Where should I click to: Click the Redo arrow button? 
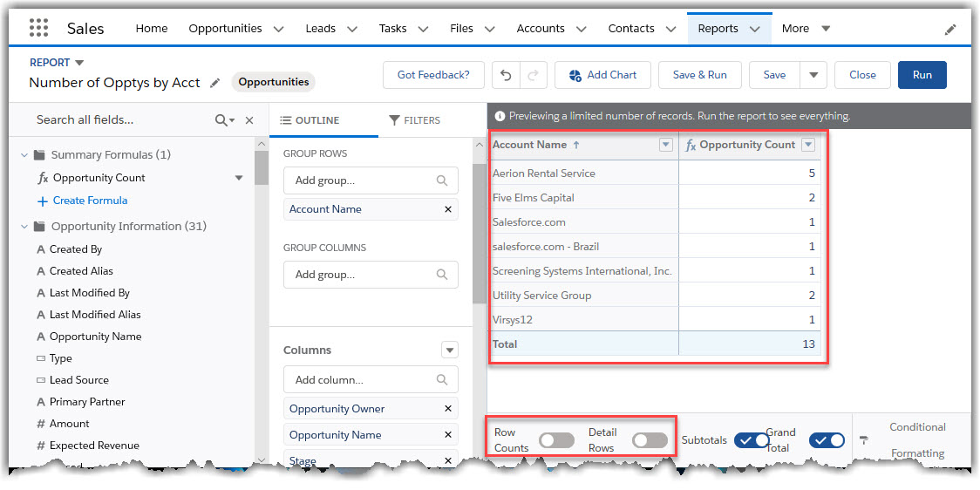(534, 75)
